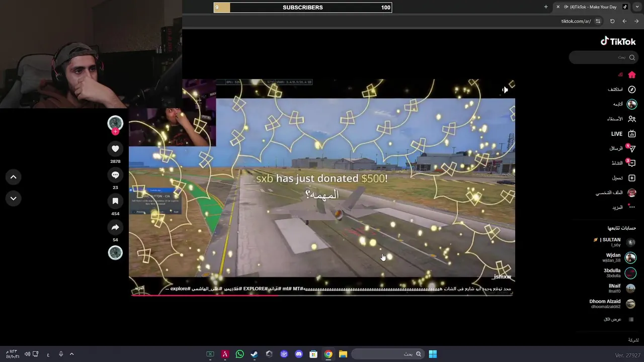Expand the video caption 'more' link
The height and width of the screenshot is (362, 644).
139,289
